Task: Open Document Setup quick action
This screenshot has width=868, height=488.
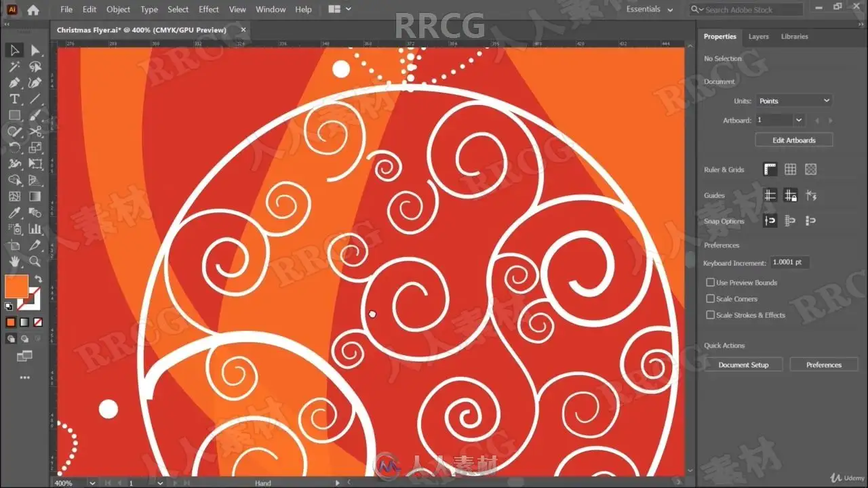Action: [x=743, y=365]
